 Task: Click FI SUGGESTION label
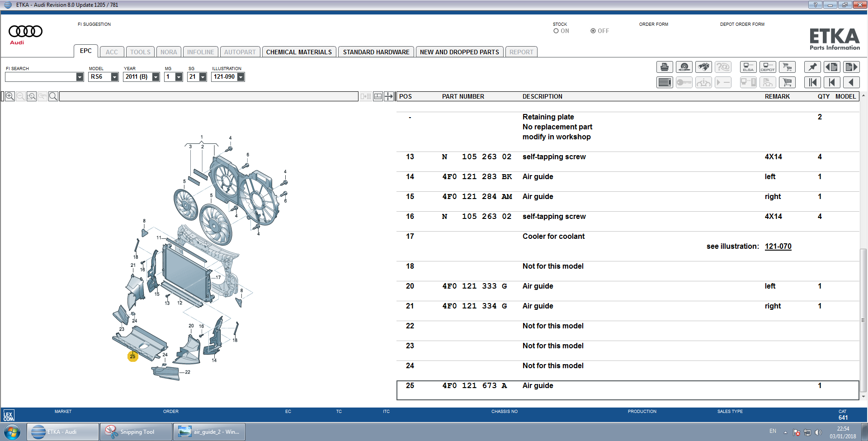click(x=94, y=24)
